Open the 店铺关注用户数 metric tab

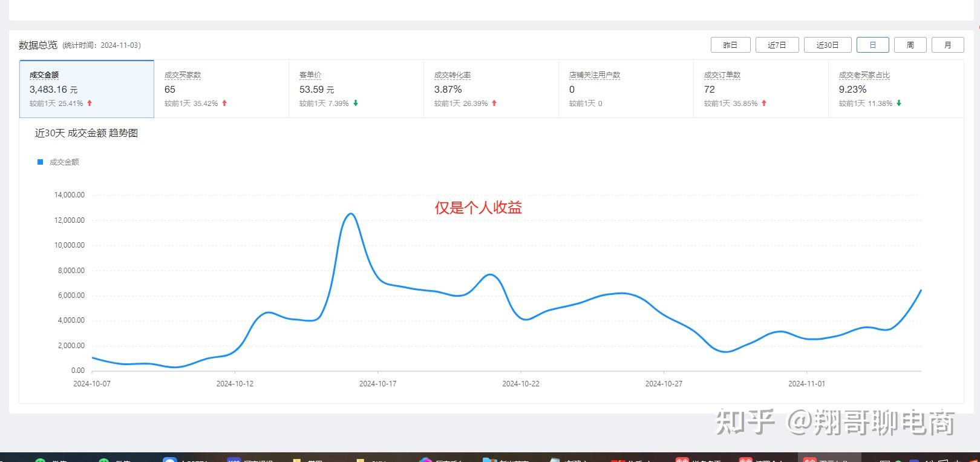[x=626, y=88]
